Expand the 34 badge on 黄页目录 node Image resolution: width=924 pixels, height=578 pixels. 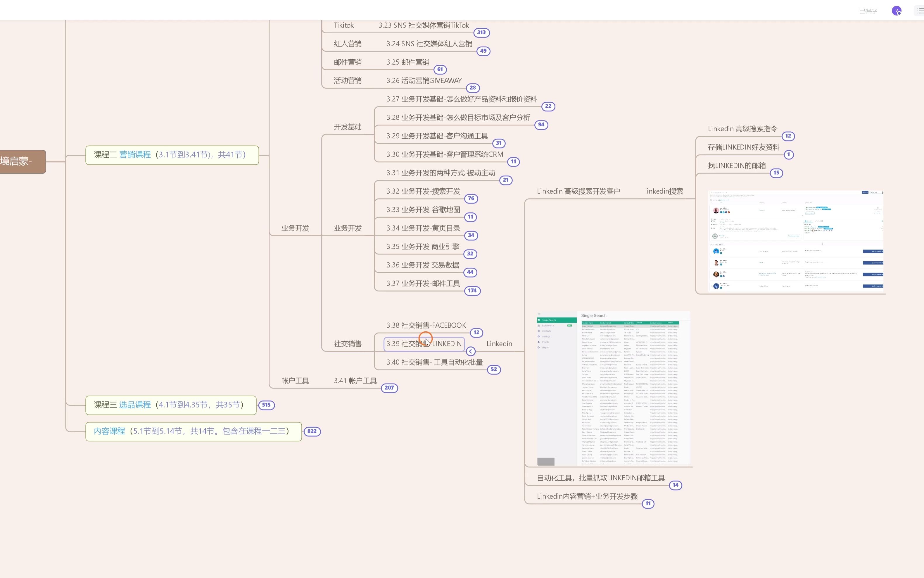[x=471, y=235]
